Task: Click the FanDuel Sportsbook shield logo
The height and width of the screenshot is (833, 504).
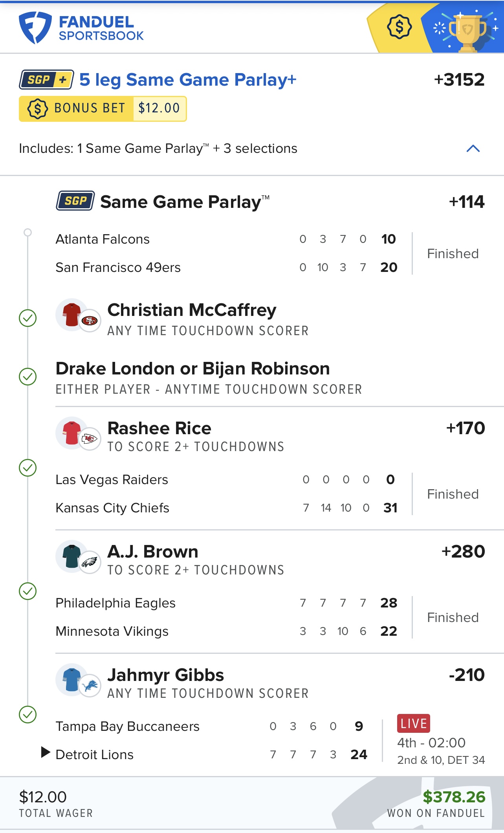Action: pos(35,28)
